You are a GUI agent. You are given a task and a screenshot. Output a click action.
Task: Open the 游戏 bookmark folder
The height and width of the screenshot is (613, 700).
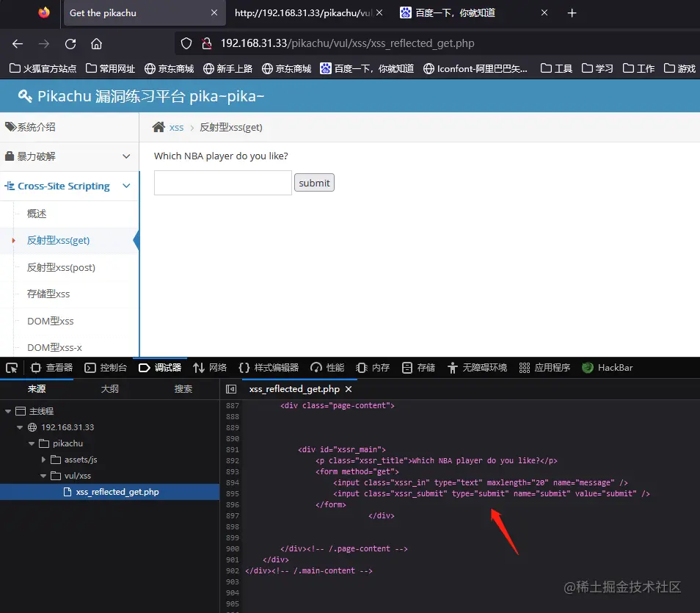coord(680,68)
